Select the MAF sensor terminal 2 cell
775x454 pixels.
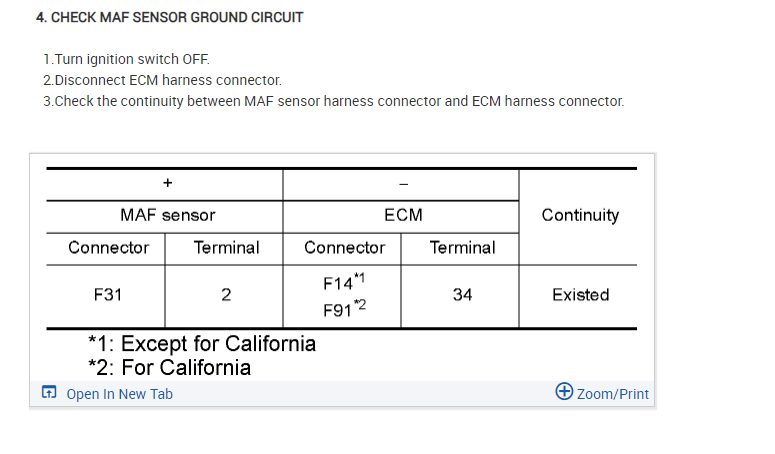226,295
